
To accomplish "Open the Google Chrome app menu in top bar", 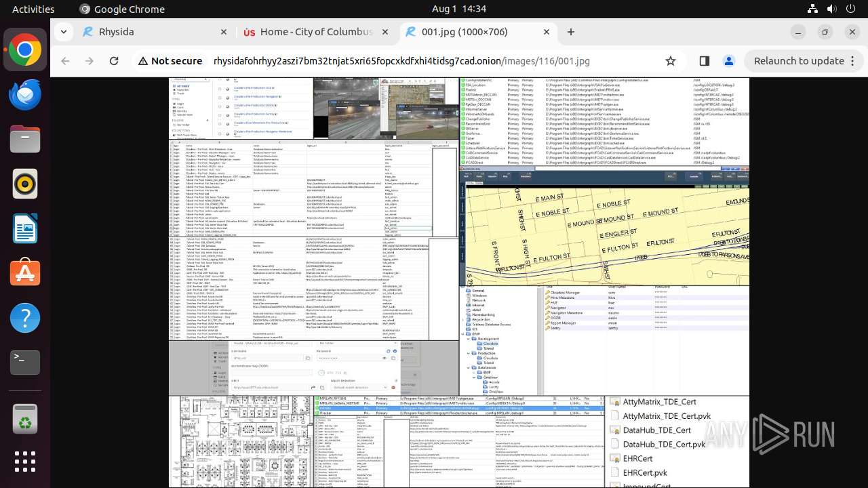I will (x=122, y=9).
